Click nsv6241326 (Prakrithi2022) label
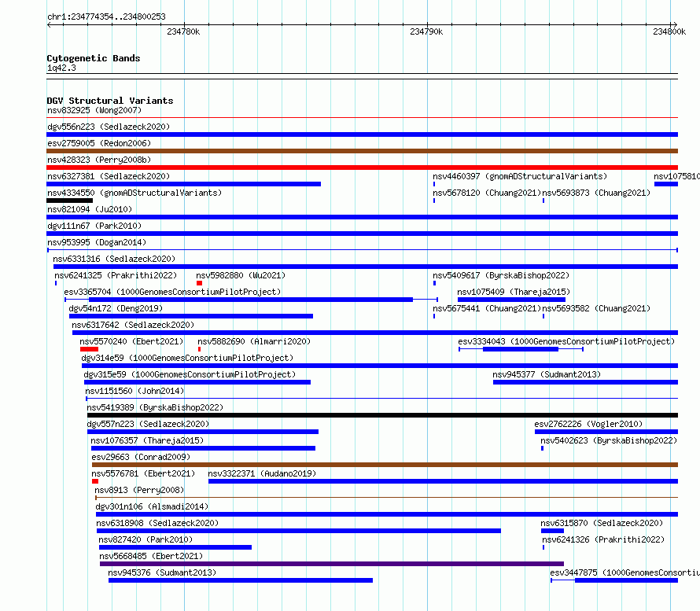 [603, 539]
